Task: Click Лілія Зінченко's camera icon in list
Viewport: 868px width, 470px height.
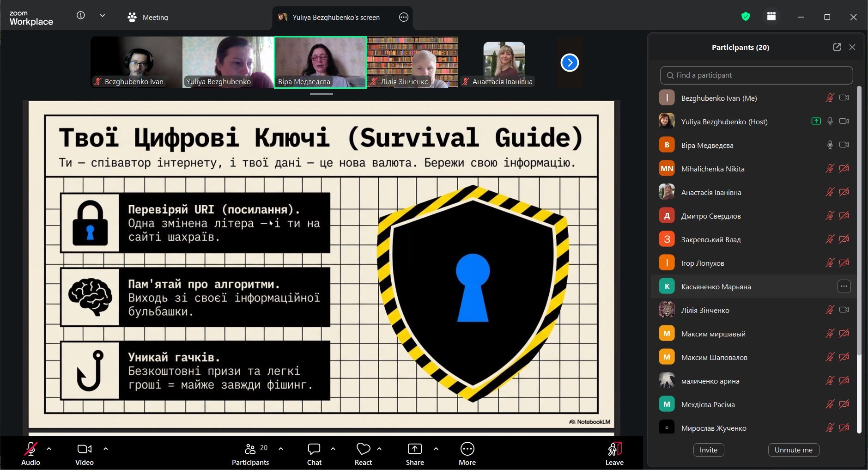Action: pos(844,310)
